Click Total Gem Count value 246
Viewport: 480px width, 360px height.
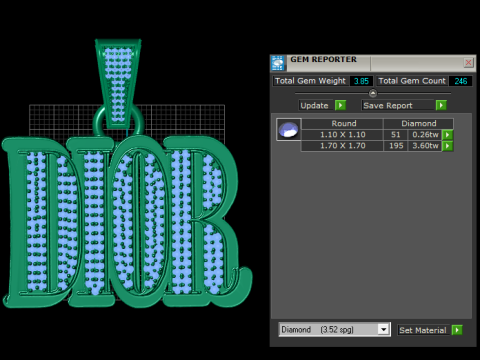[460, 81]
